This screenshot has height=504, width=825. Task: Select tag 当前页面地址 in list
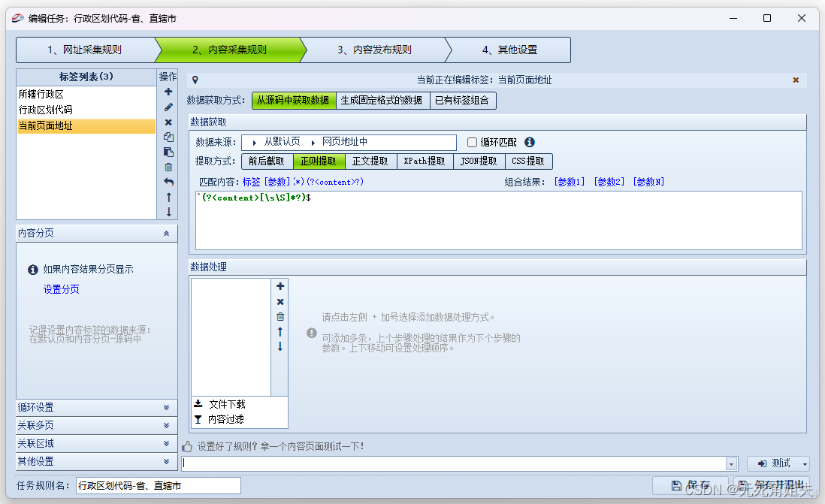tap(86, 125)
